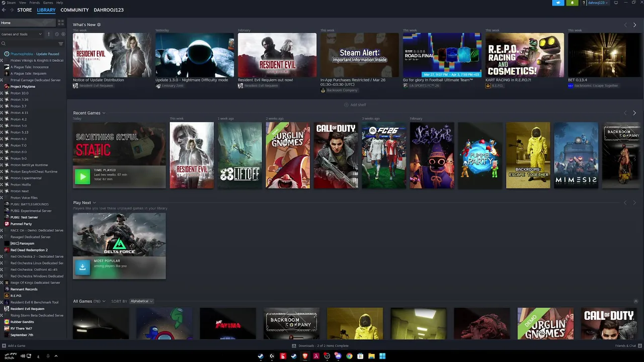644x362 pixels.
Task: Expand Play Next shelf dropdown
Action: click(x=94, y=203)
